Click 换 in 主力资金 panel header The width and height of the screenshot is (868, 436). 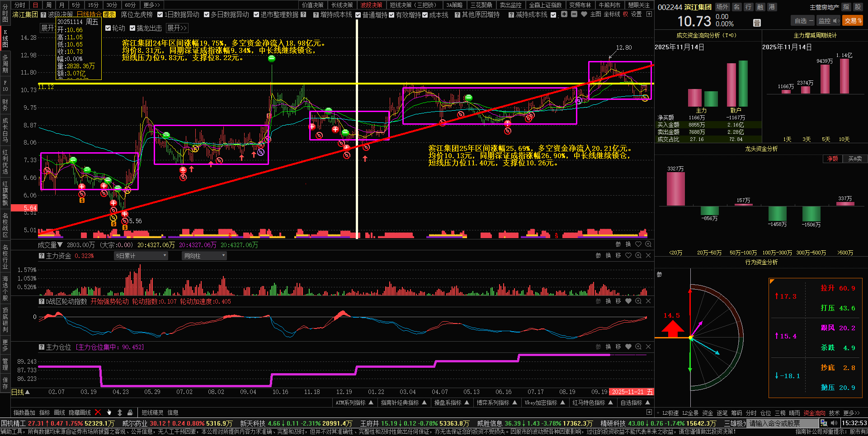tap(609, 255)
